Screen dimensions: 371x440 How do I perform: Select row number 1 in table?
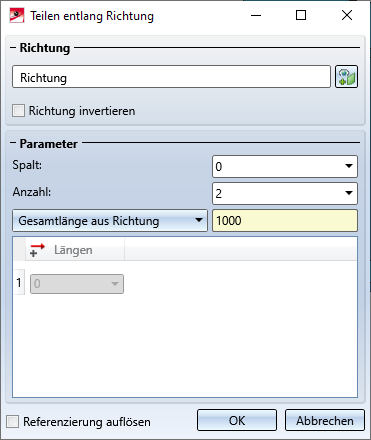[19, 283]
